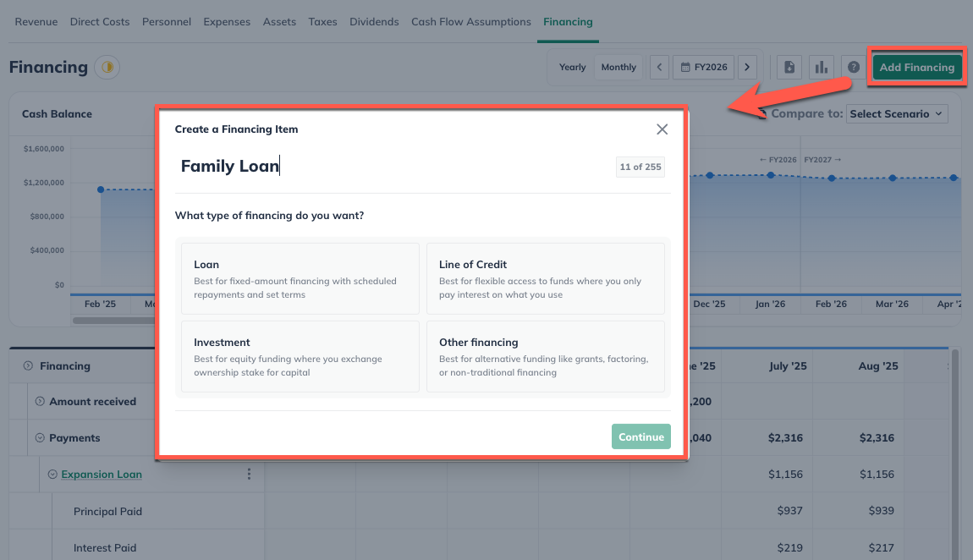Expand the Amount received row
This screenshot has width=973, height=560.
40,401
